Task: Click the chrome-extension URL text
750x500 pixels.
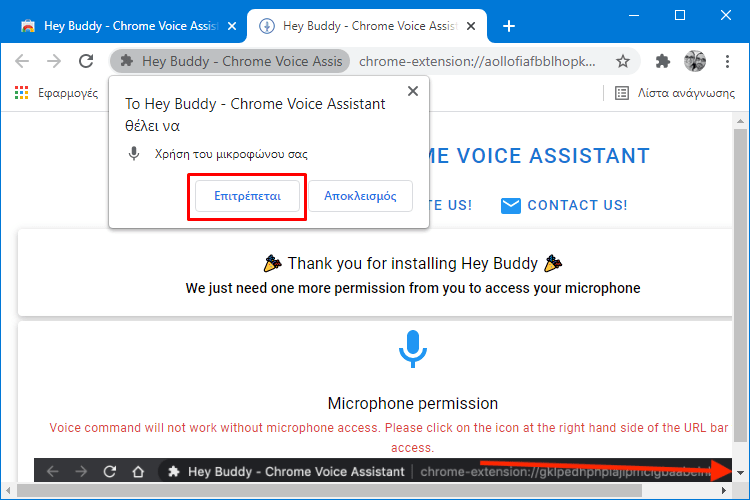Action: [477, 61]
